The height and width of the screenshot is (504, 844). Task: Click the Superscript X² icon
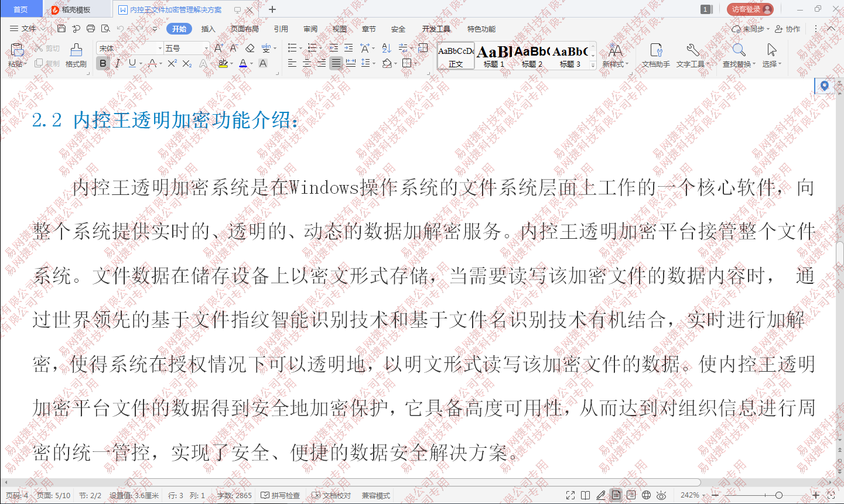[x=172, y=63]
